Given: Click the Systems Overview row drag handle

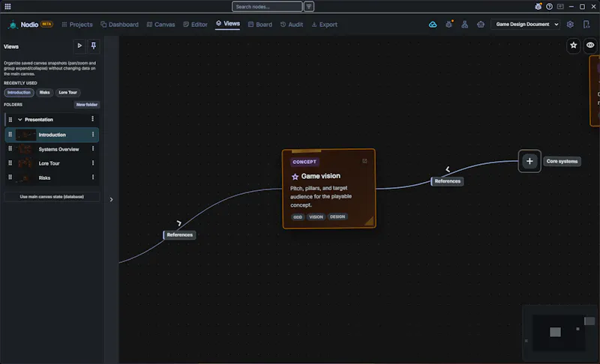Looking at the screenshot, I should click(10, 148).
